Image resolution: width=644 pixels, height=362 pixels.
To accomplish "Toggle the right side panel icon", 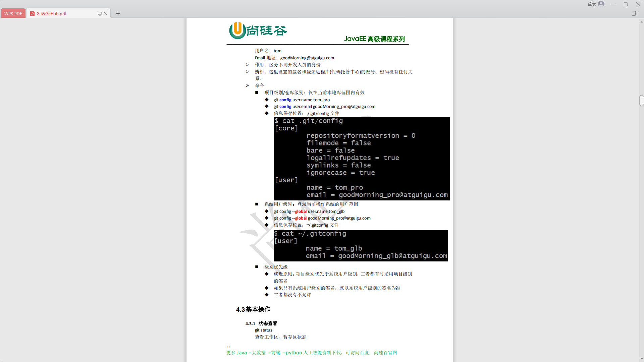I will point(634,13).
